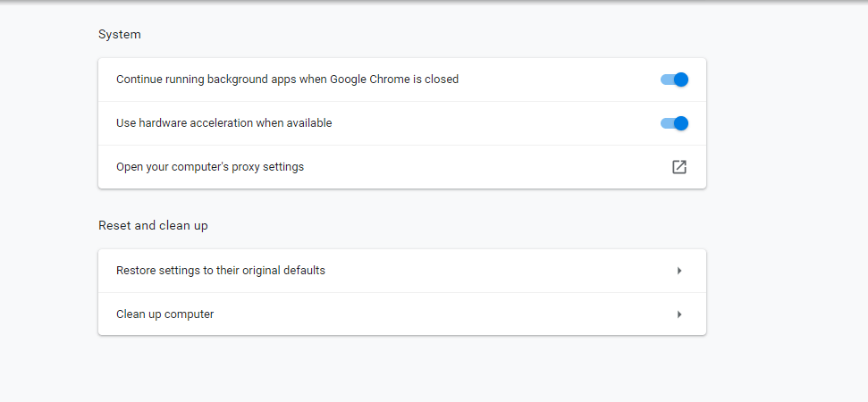Select the System section heading
The height and width of the screenshot is (402, 868).
(120, 34)
